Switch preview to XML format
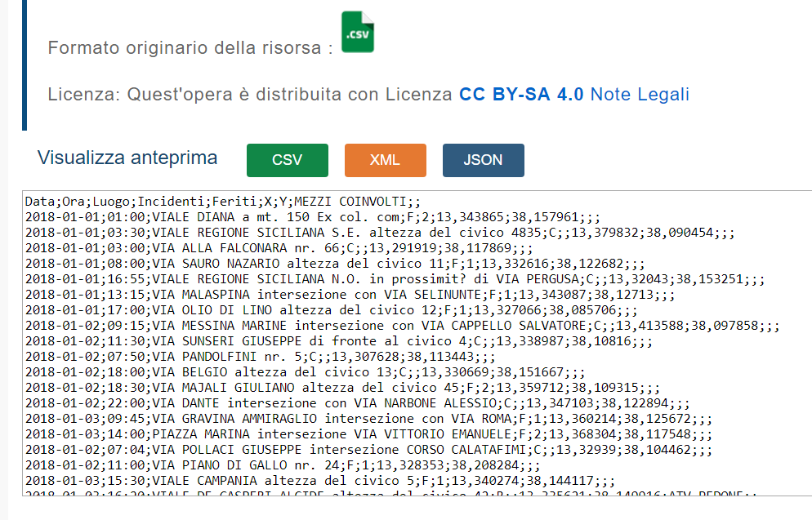The width and height of the screenshot is (812, 520). click(x=385, y=160)
